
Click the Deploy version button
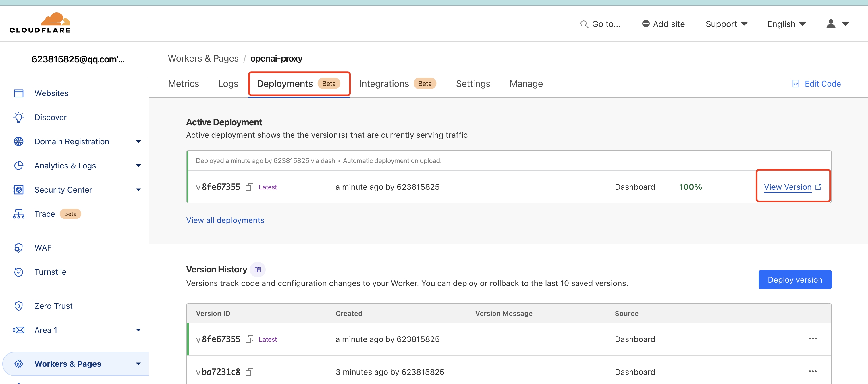[x=795, y=280]
